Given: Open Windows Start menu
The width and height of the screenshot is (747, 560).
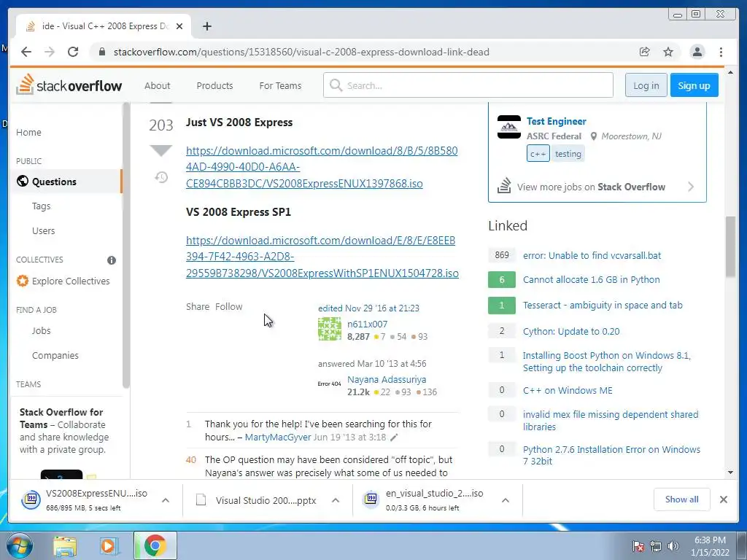Looking at the screenshot, I should (19, 545).
